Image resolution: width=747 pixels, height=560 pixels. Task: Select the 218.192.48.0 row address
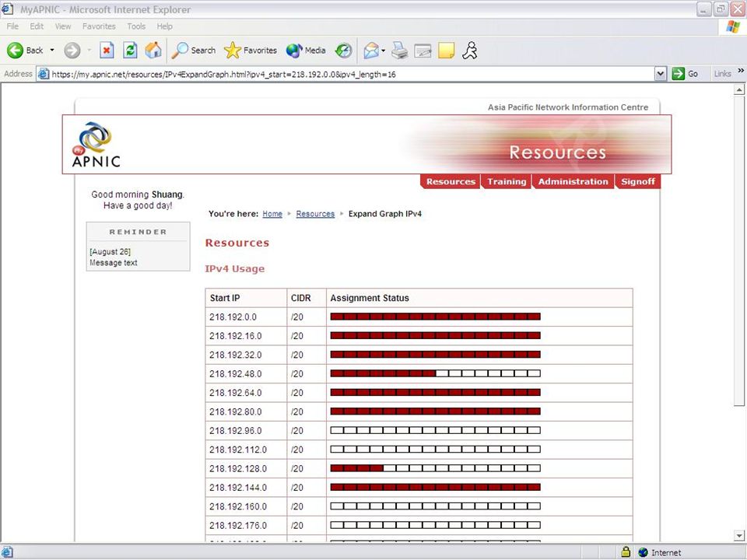[235, 374]
